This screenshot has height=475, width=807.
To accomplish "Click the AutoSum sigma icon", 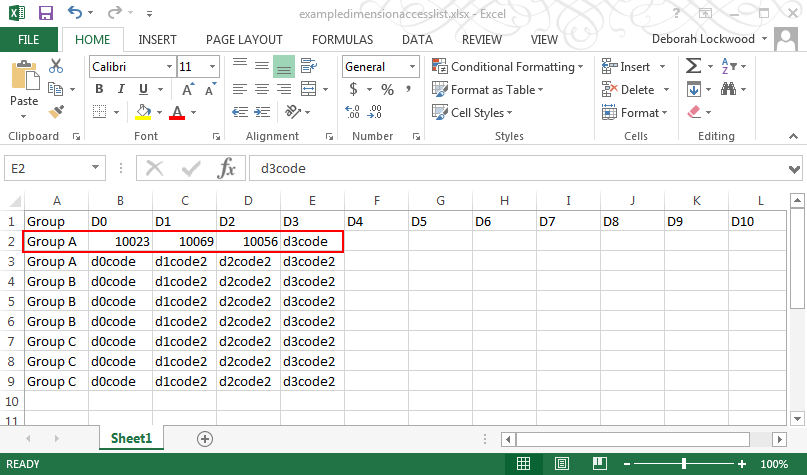I will tap(693, 66).
